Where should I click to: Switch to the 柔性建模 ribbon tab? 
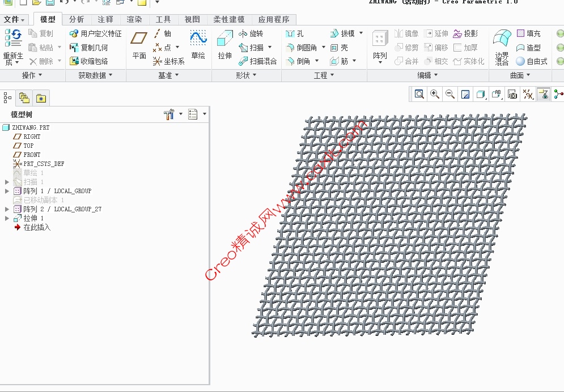pos(229,19)
